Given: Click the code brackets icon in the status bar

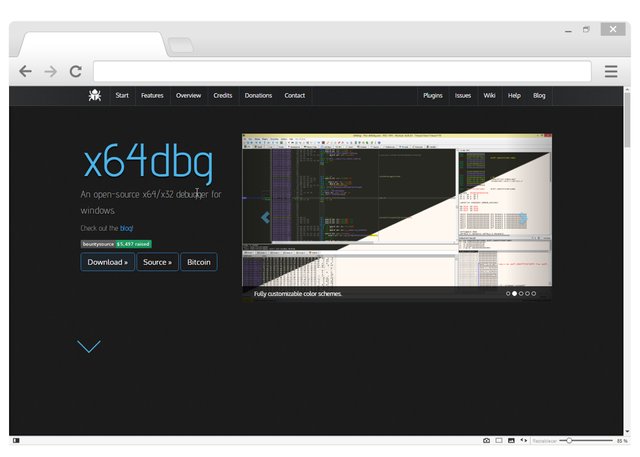Looking at the screenshot, I should [x=524, y=441].
